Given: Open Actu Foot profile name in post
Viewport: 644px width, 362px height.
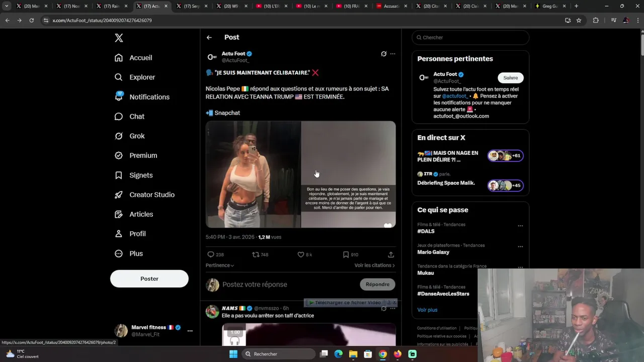Looking at the screenshot, I should click(x=233, y=54).
